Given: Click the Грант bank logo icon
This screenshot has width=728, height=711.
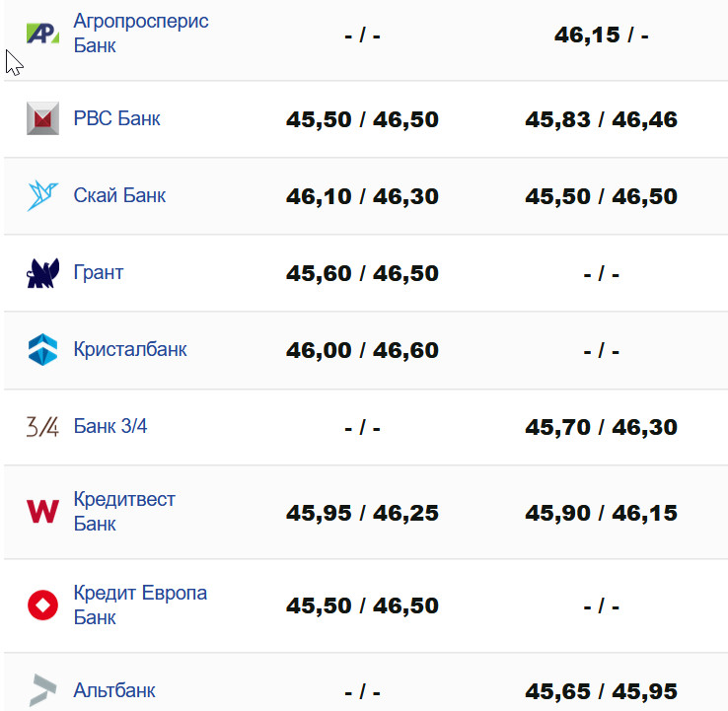Looking at the screenshot, I should (x=43, y=272).
